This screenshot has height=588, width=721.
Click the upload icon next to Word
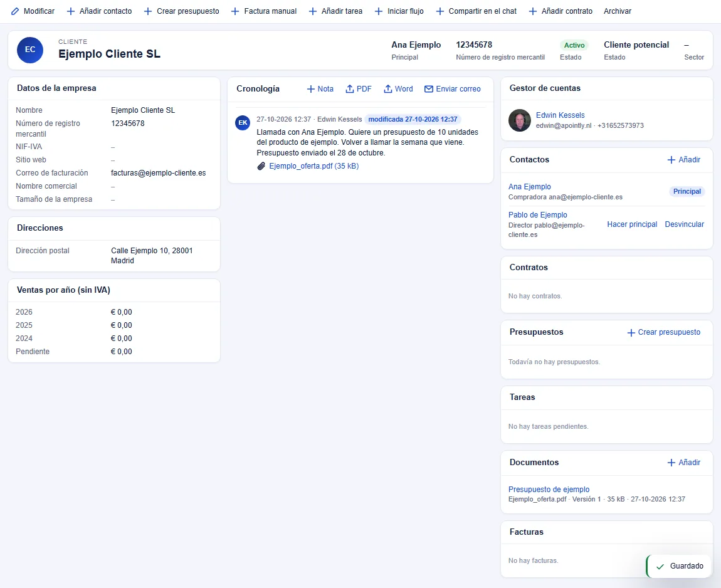[388, 89]
